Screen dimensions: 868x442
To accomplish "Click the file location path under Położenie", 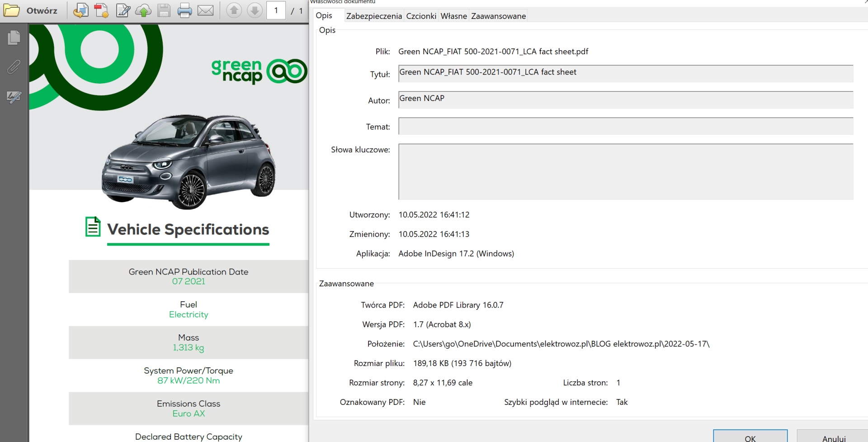I will click(561, 344).
